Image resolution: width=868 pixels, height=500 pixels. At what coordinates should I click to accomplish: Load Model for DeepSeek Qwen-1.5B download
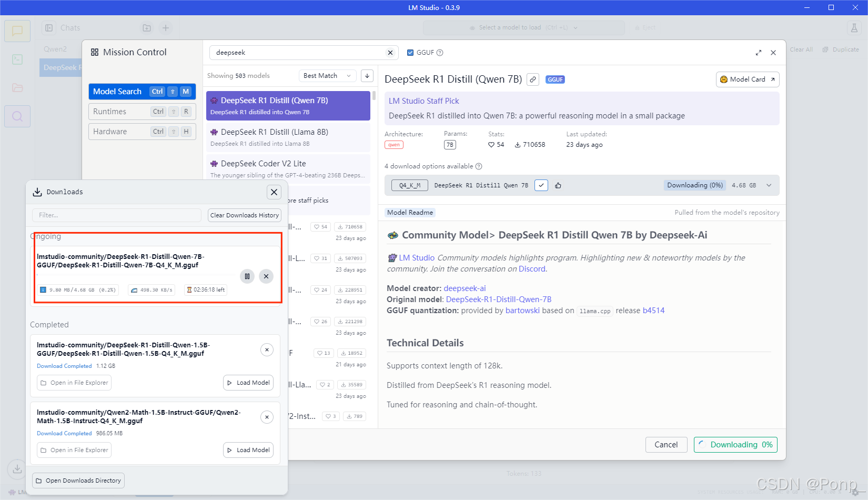click(x=248, y=383)
